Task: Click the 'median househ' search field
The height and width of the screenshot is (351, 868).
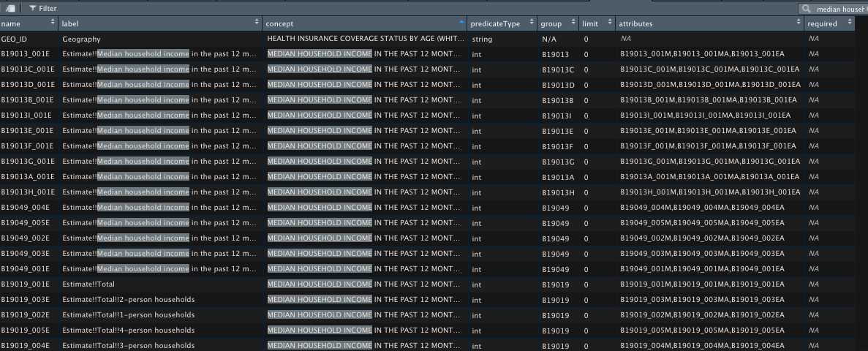Action: [841, 9]
